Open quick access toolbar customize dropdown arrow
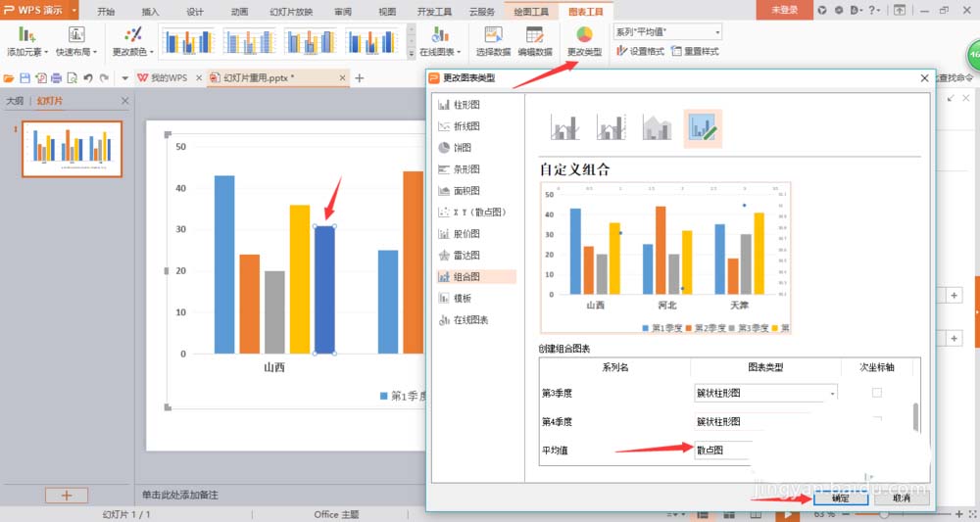 125,78
